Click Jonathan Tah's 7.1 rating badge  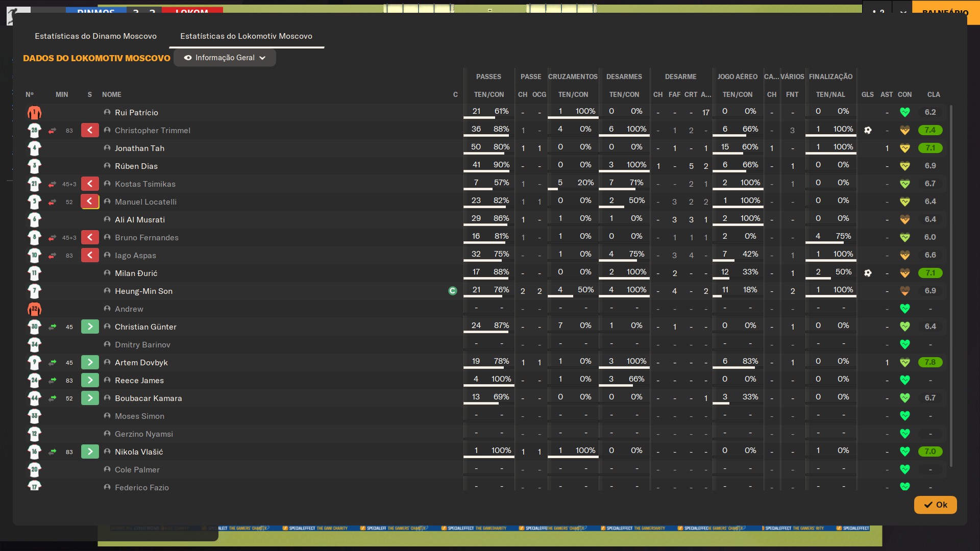click(930, 148)
